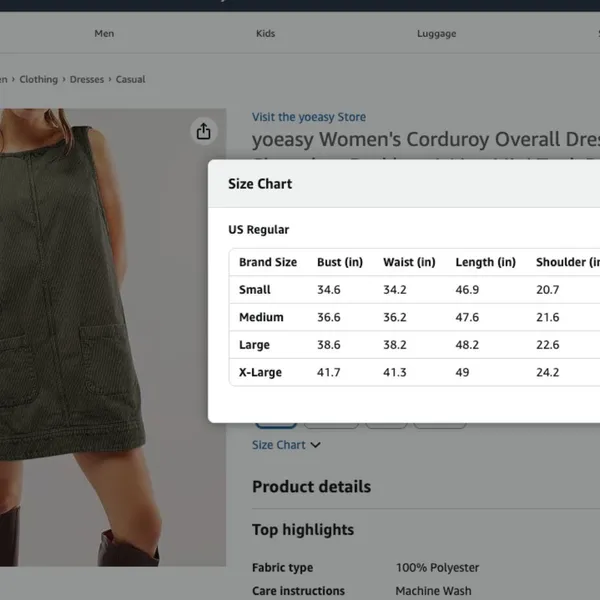
Task: Open the Men department tab
Action: (x=104, y=33)
